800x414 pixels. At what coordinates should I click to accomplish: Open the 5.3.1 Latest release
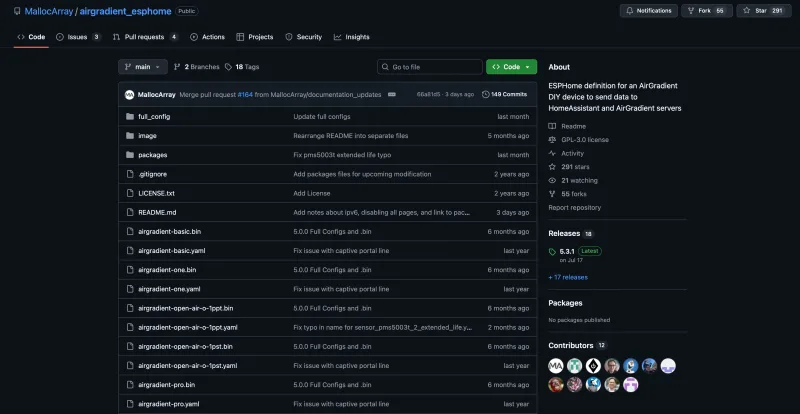576,251
